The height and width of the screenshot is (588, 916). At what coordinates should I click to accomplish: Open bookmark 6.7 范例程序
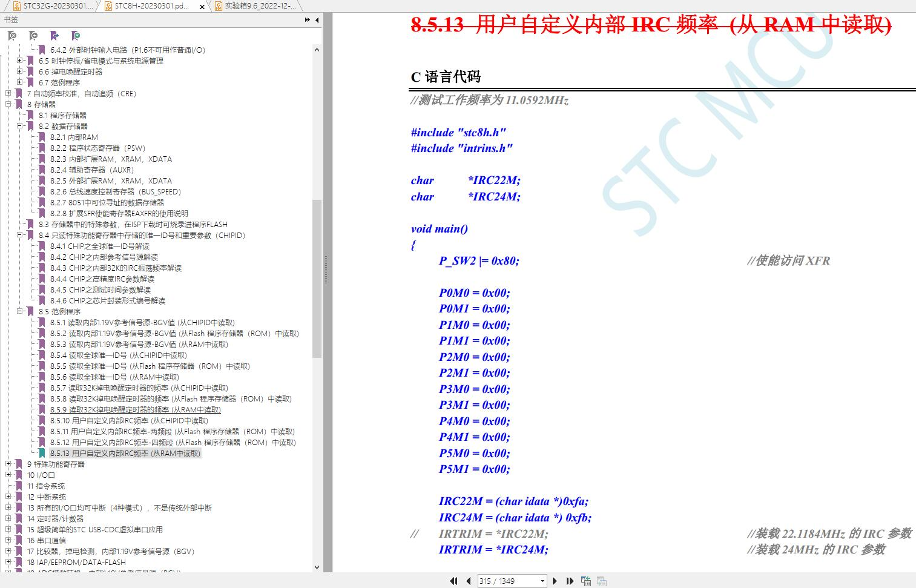pyautogui.click(x=59, y=83)
